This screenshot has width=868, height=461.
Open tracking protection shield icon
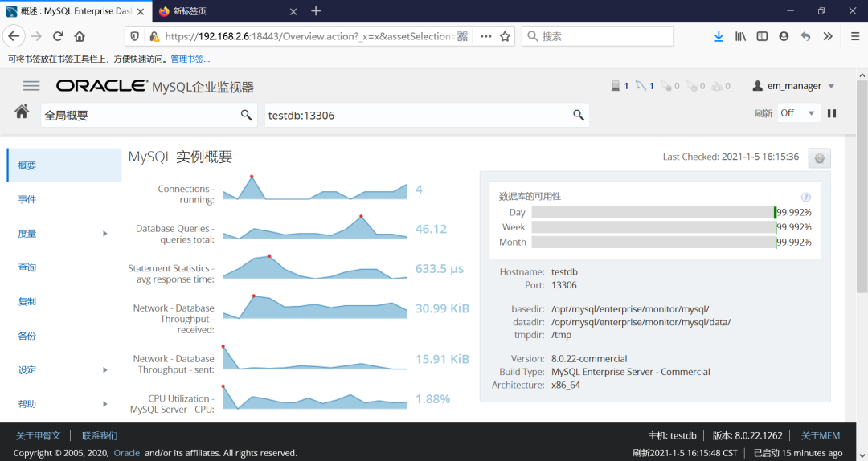(x=134, y=36)
